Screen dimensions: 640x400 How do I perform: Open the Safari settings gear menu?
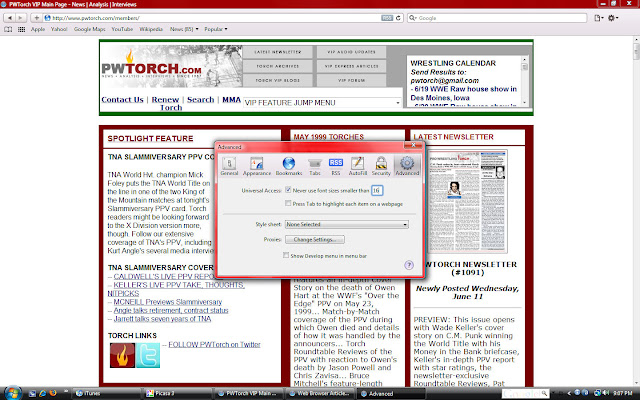tap(613, 18)
